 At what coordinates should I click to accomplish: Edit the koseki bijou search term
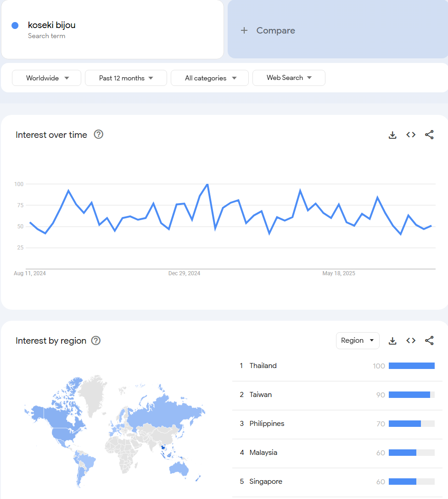click(112, 29)
